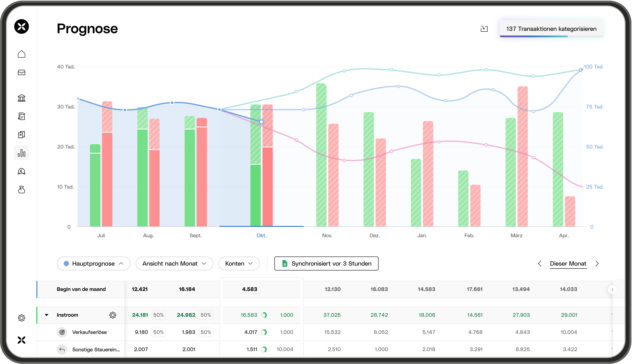Select Okt. on the month axis

[261, 235]
